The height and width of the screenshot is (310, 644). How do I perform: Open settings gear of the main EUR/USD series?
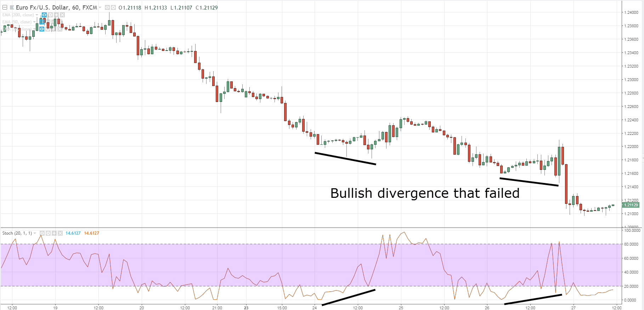coord(113,7)
